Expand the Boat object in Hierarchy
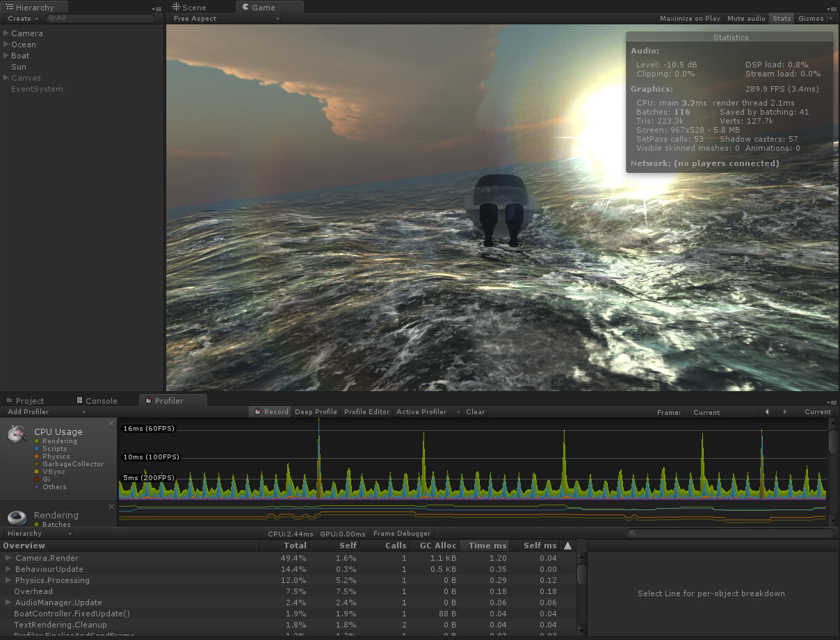Image resolution: width=840 pixels, height=640 pixels. (x=6, y=56)
